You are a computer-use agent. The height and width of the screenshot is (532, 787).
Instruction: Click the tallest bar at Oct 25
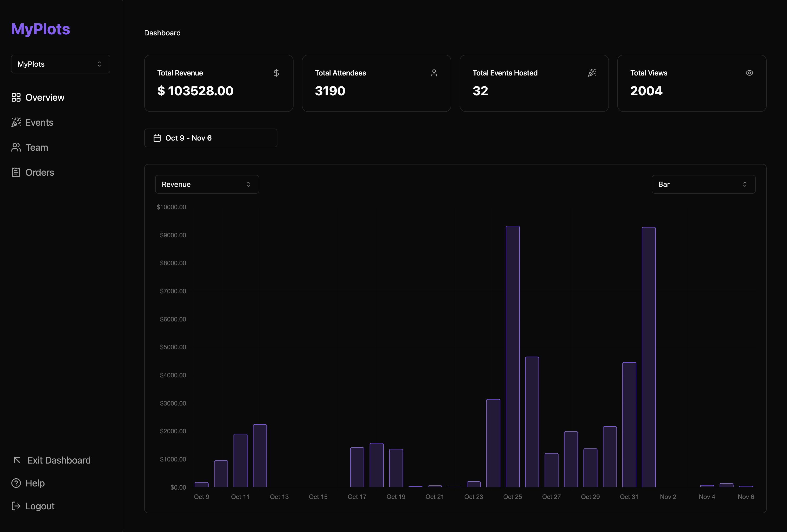pyautogui.click(x=512, y=356)
